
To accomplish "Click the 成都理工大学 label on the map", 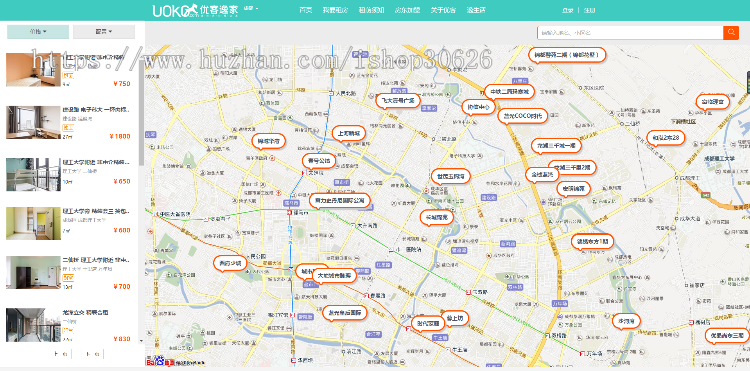I will (x=719, y=158).
